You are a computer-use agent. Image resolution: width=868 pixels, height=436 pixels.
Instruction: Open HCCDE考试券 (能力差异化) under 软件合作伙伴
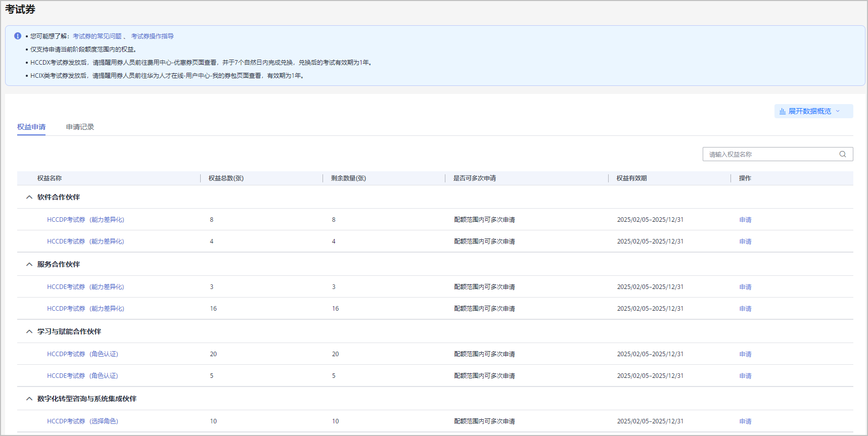tap(85, 241)
